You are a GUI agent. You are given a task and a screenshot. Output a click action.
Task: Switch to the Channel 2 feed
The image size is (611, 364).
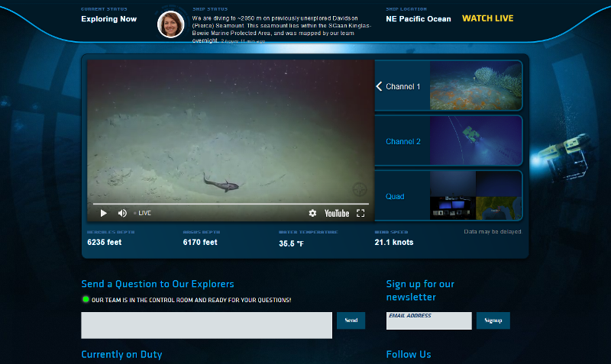point(403,142)
